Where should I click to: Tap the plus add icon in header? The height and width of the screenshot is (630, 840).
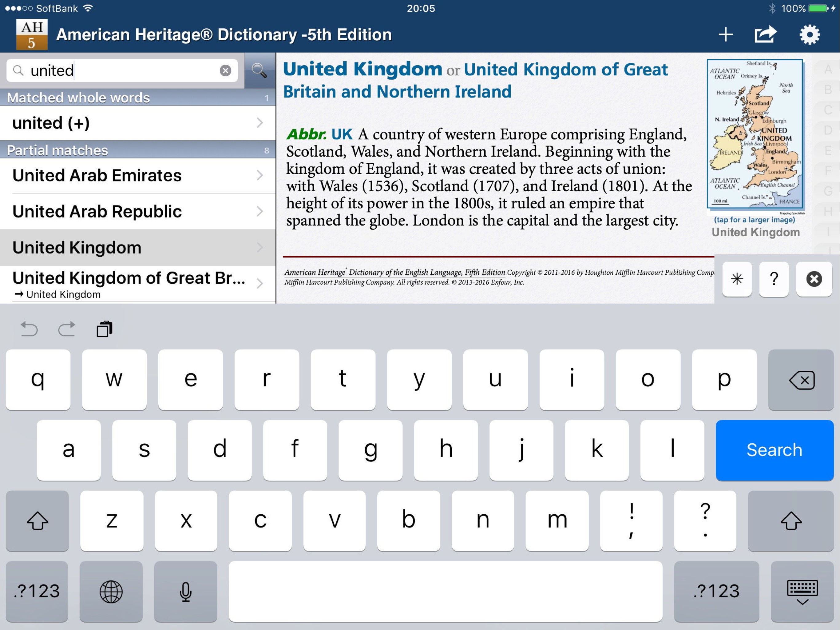pos(726,34)
